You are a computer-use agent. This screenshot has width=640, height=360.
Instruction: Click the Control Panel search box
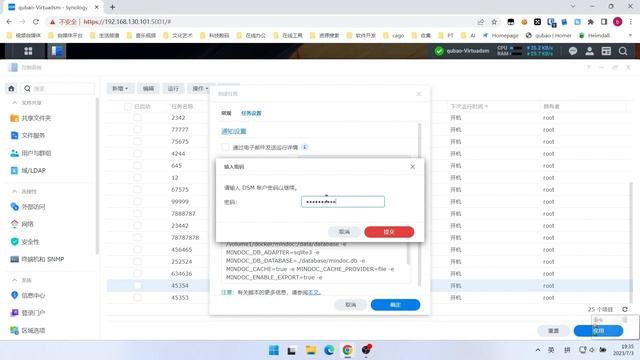(x=57, y=89)
